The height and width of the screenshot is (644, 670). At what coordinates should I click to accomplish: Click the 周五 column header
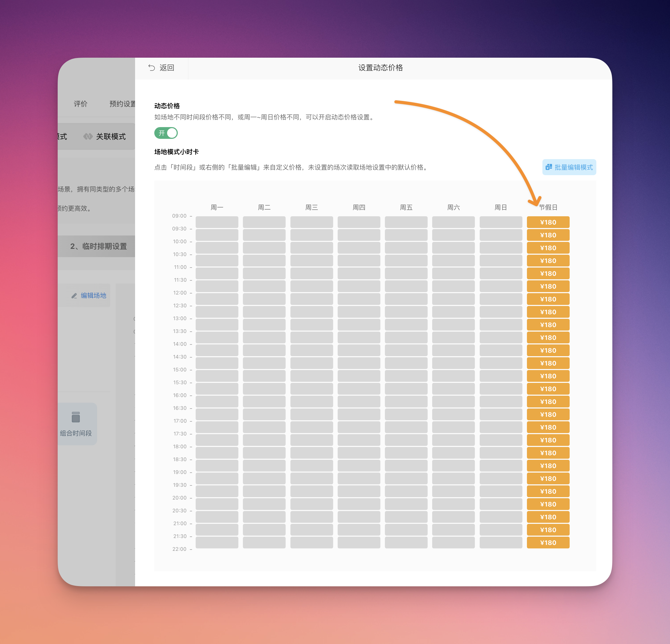(406, 207)
